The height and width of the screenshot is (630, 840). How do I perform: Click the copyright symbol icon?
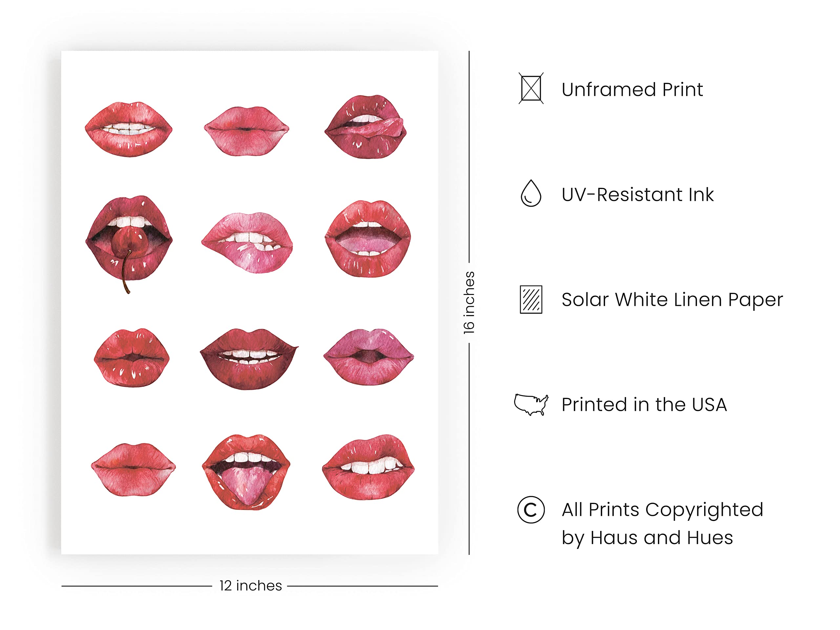pyautogui.click(x=531, y=510)
